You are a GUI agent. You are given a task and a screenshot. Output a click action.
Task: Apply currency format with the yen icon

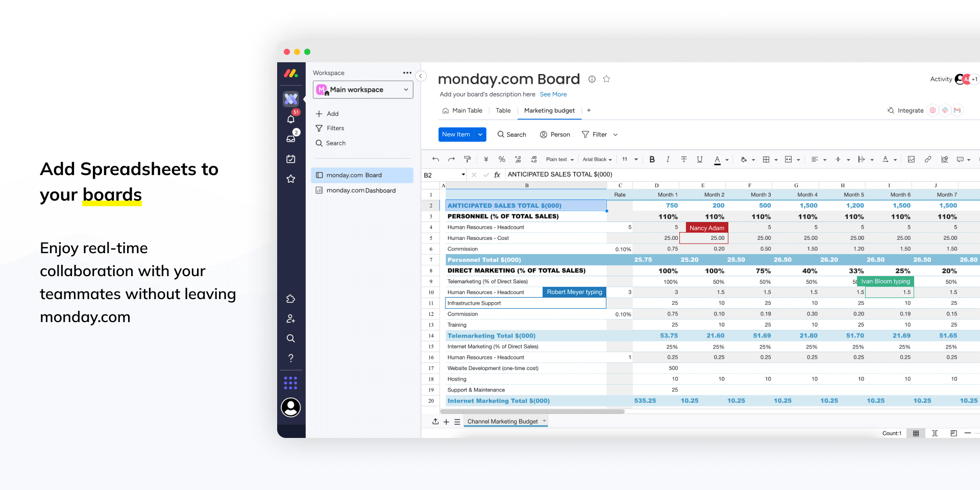[x=486, y=159]
